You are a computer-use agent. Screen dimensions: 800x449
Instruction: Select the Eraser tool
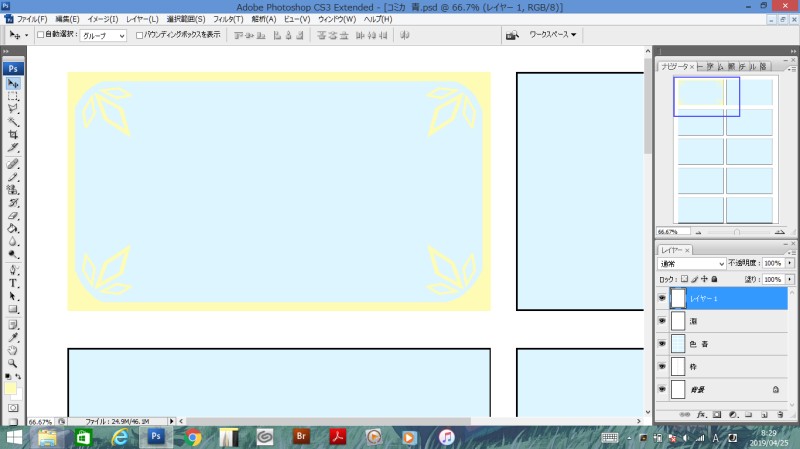(13, 215)
